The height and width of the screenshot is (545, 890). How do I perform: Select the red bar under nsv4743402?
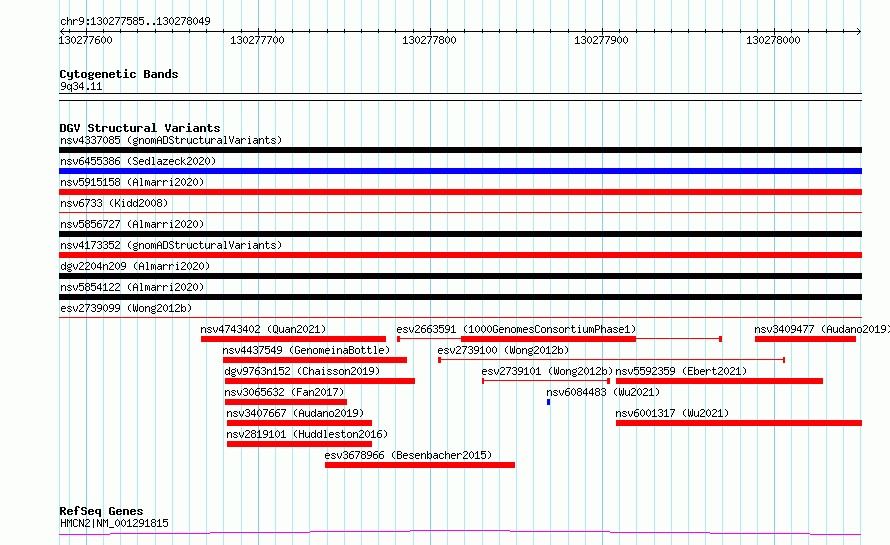(x=293, y=339)
